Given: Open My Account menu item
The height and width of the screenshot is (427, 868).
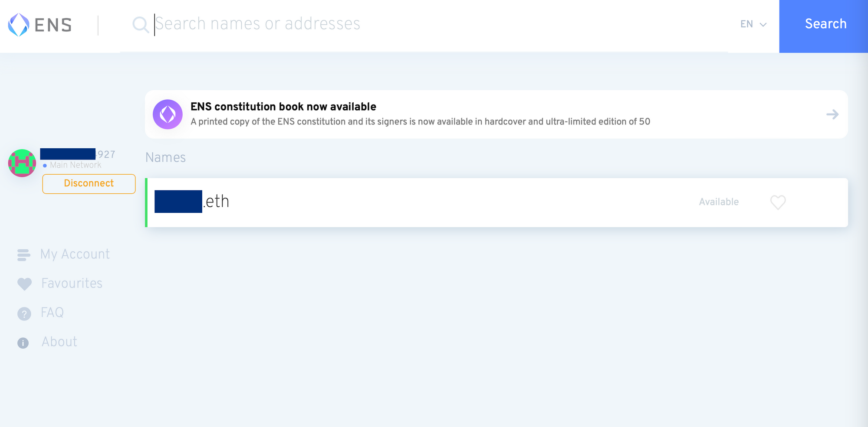Looking at the screenshot, I should (x=75, y=254).
